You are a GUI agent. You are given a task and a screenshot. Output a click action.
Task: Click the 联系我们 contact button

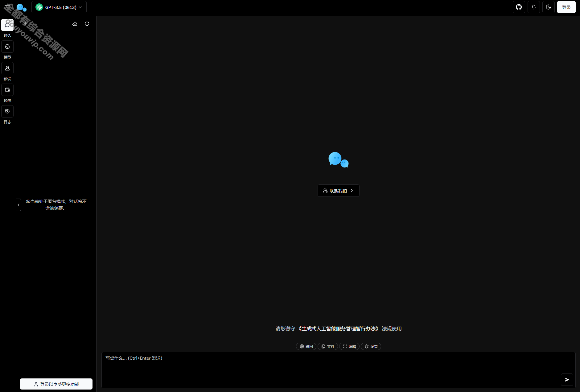(339, 191)
